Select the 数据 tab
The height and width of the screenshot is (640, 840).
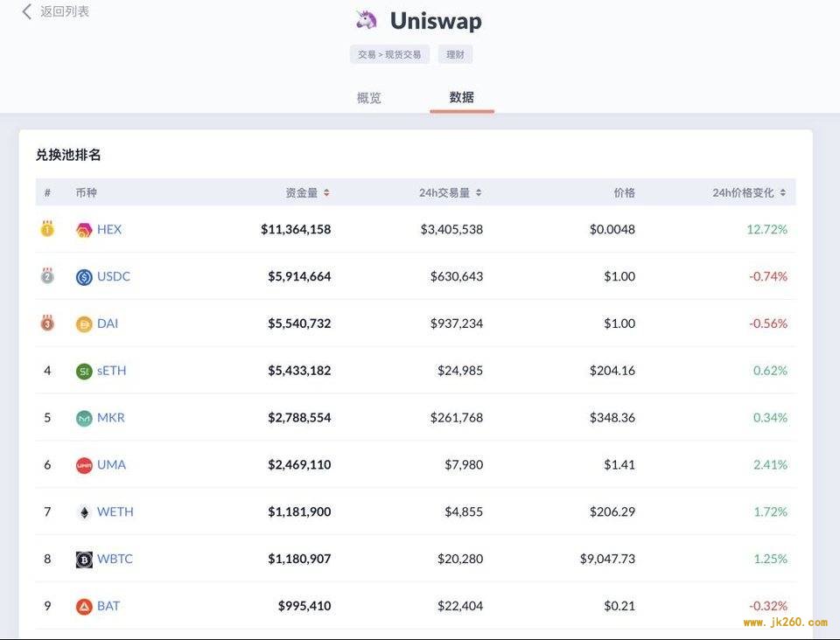click(461, 97)
